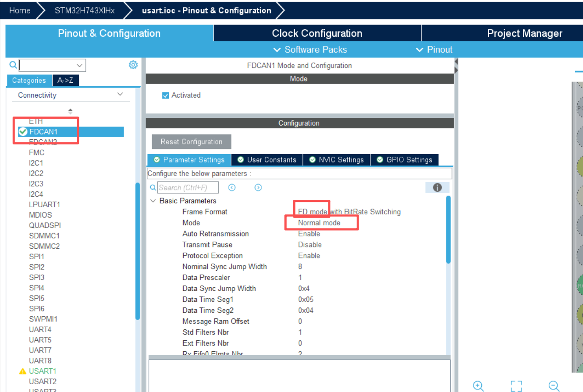Screen dimensions: 583x392
Task: Open the GPIO Settings tab
Action: coord(405,160)
